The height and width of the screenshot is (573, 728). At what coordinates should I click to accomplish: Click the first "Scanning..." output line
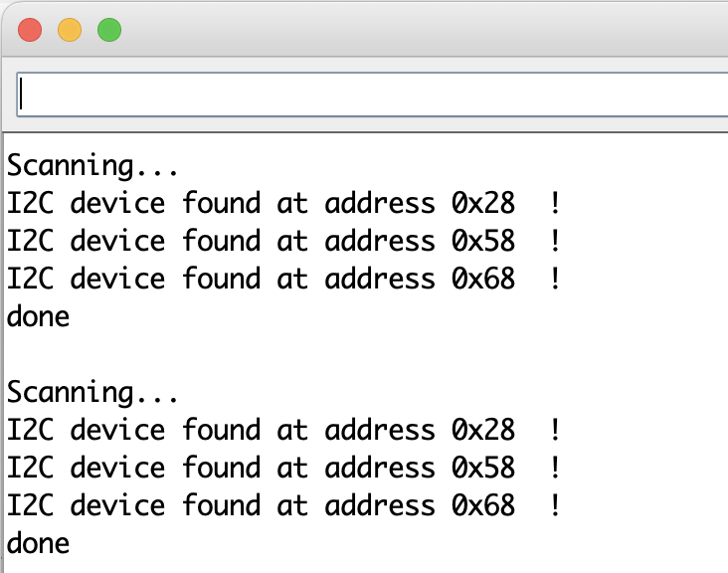[92, 166]
